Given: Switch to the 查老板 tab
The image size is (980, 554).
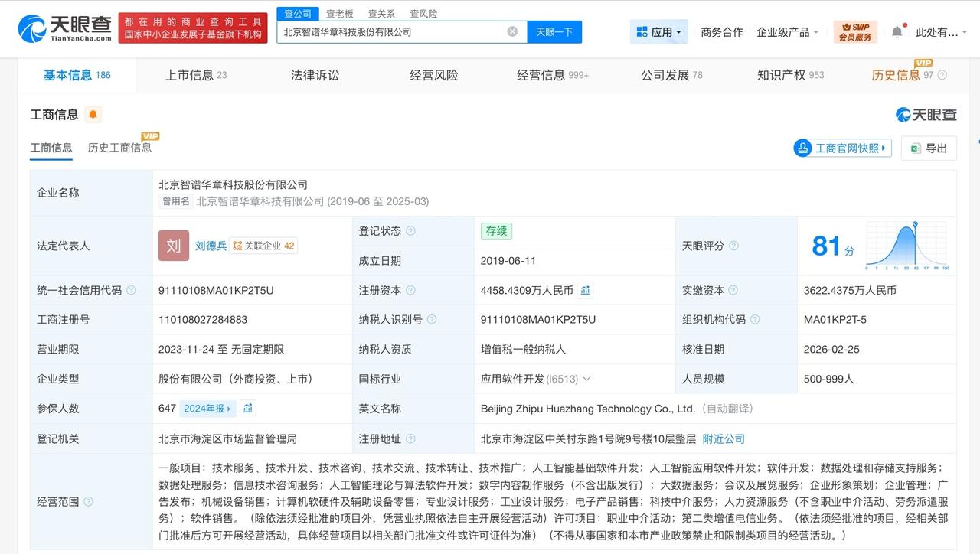Looking at the screenshot, I should (x=340, y=13).
